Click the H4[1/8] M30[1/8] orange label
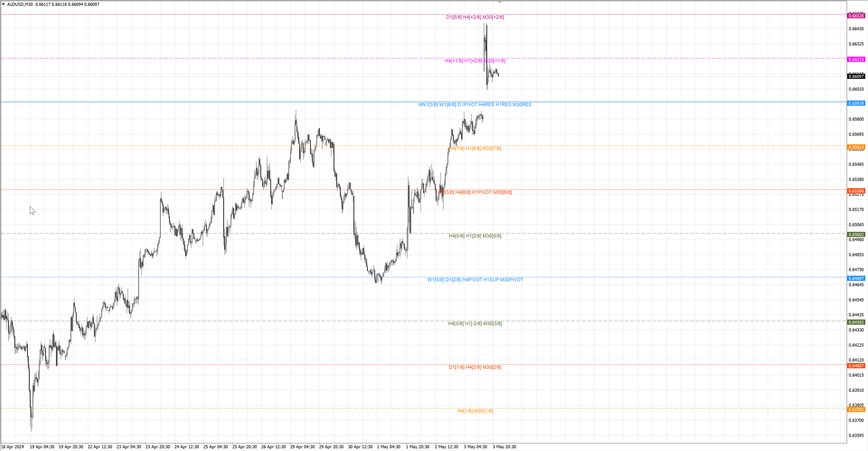 (x=475, y=411)
